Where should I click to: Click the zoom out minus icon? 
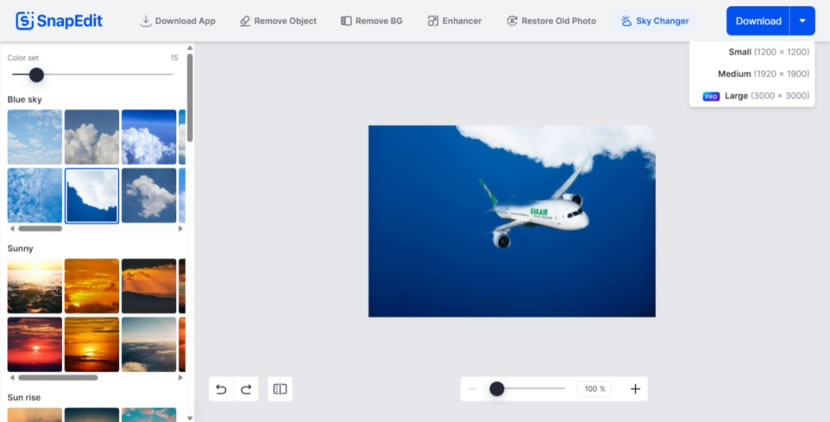pyautogui.click(x=472, y=389)
